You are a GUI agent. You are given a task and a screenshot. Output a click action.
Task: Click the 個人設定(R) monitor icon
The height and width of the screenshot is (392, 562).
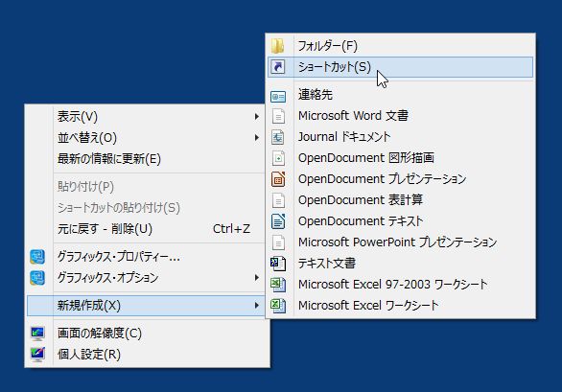pos(37,355)
